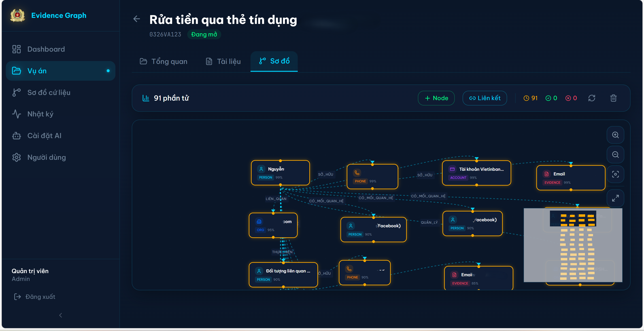Click the pending count 91 indicator
This screenshot has width=644, height=331.
(x=530, y=98)
